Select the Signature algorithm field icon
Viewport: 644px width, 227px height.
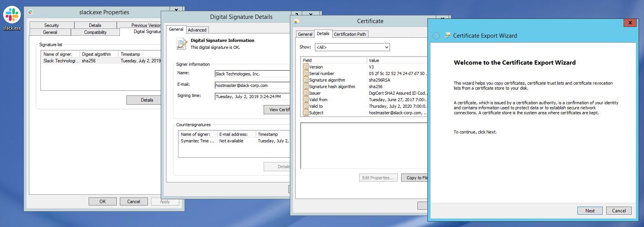pyautogui.click(x=306, y=80)
